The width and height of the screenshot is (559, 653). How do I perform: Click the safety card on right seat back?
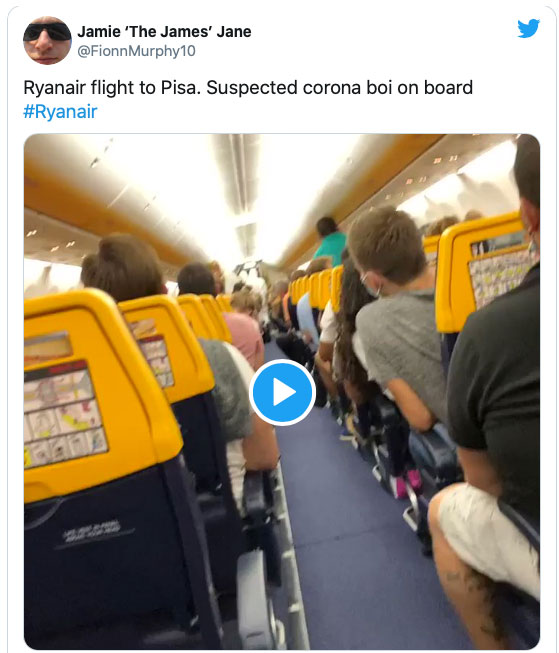(x=502, y=277)
